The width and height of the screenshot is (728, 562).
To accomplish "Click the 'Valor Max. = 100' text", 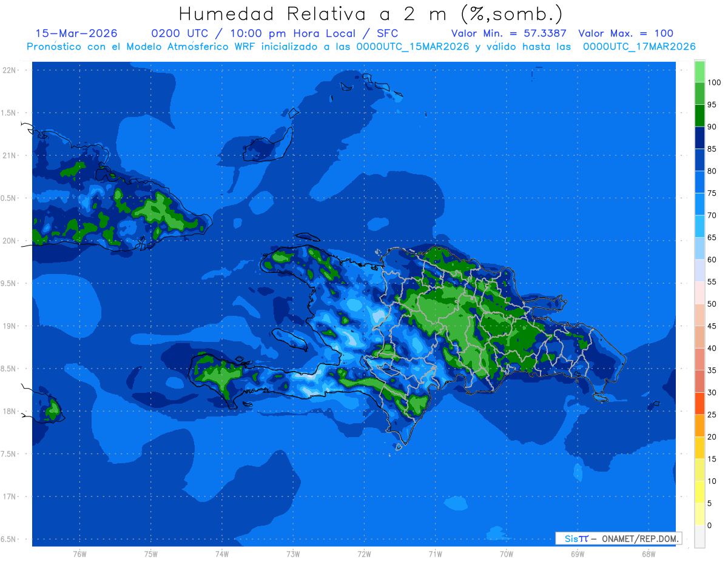I will click(x=625, y=33).
